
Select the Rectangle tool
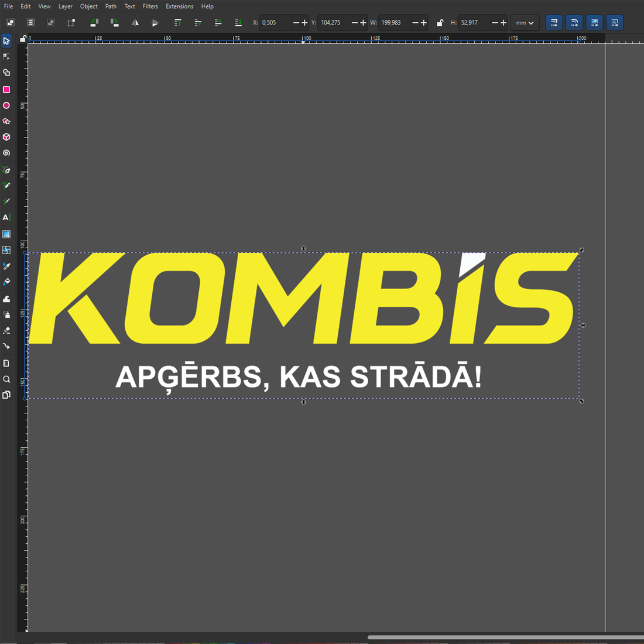tap(6, 90)
